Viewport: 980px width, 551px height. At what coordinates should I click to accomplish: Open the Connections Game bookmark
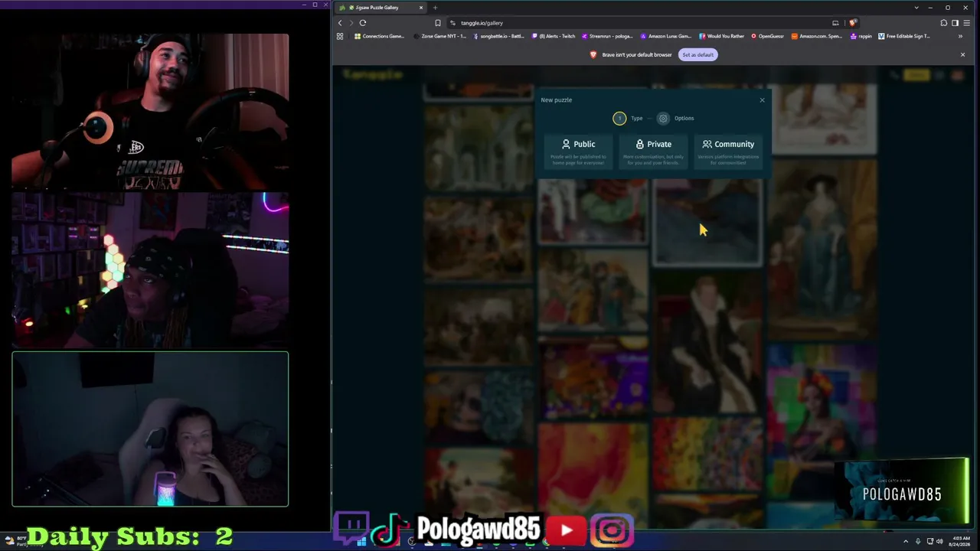pos(379,36)
